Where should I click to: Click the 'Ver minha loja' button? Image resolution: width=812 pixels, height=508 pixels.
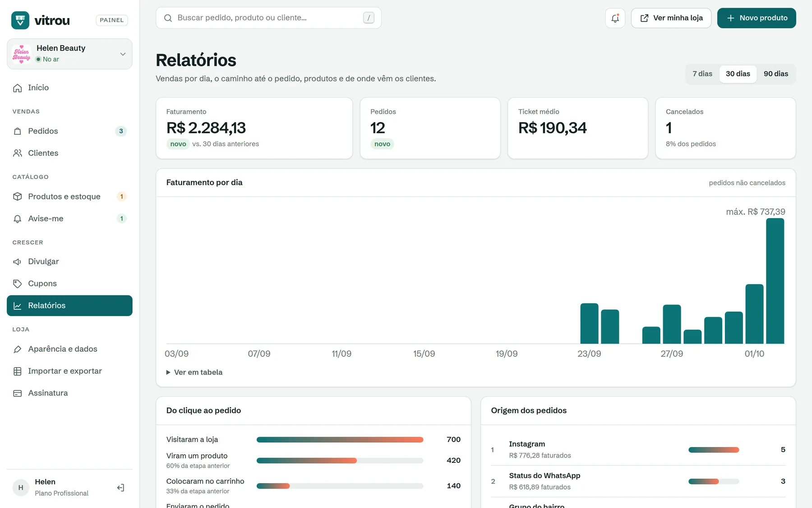(x=671, y=18)
